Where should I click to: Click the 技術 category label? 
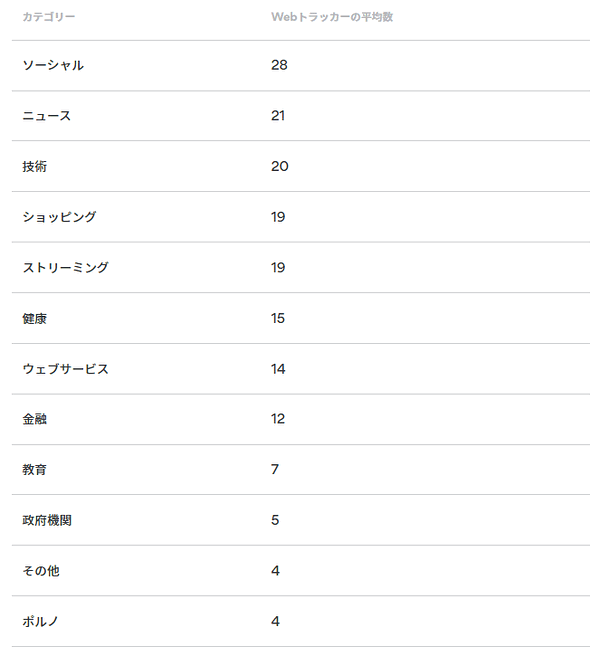(x=35, y=167)
